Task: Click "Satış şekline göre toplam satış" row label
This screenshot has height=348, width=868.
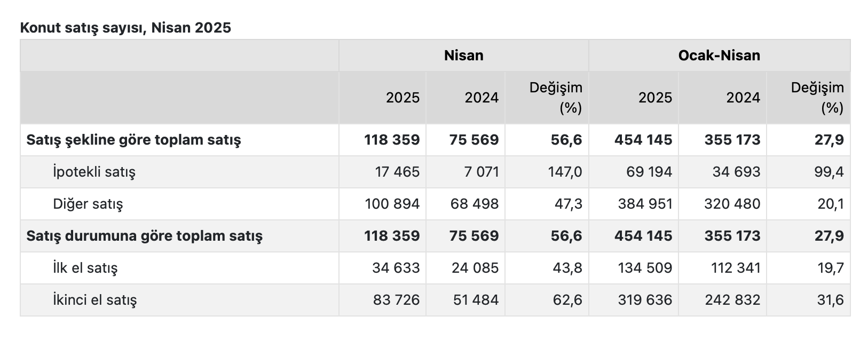Action: (133, 140)
